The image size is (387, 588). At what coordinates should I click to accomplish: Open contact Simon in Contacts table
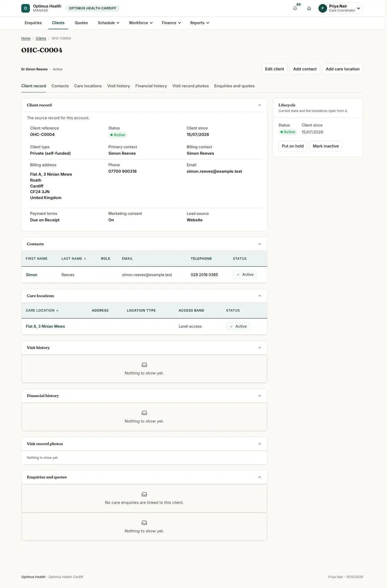point(32,275)
